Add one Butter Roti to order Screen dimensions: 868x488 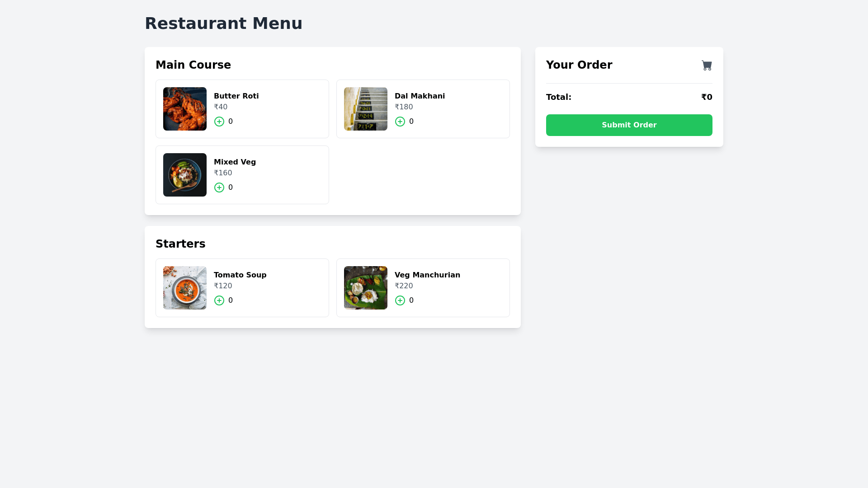point(219,122)
